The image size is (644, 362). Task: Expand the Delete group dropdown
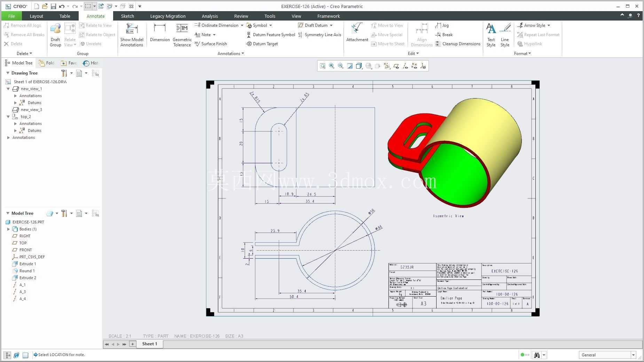pos(24,54)
